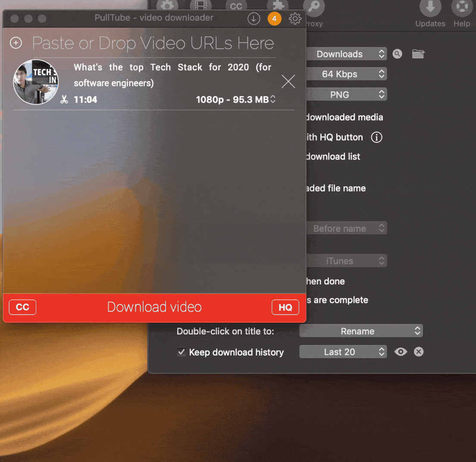Open the CC subtitles preferences tab
Viewport: 476px width, 462px height.
[236, 6]
